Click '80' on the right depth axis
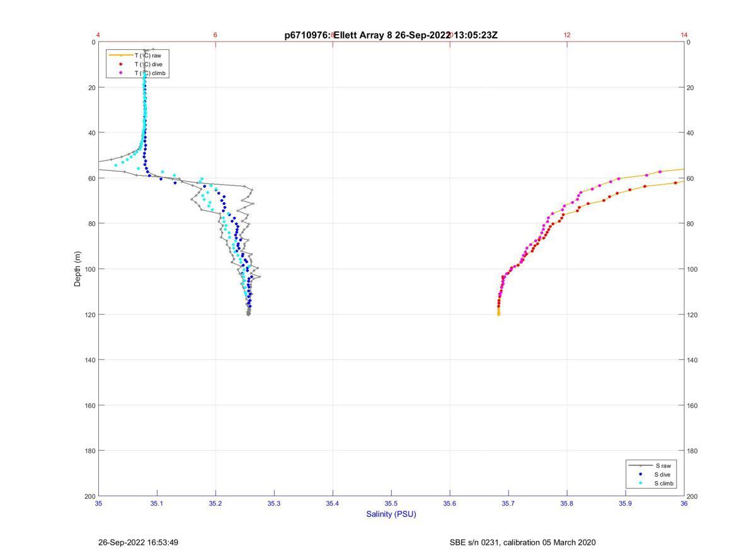 pos(691,224)
